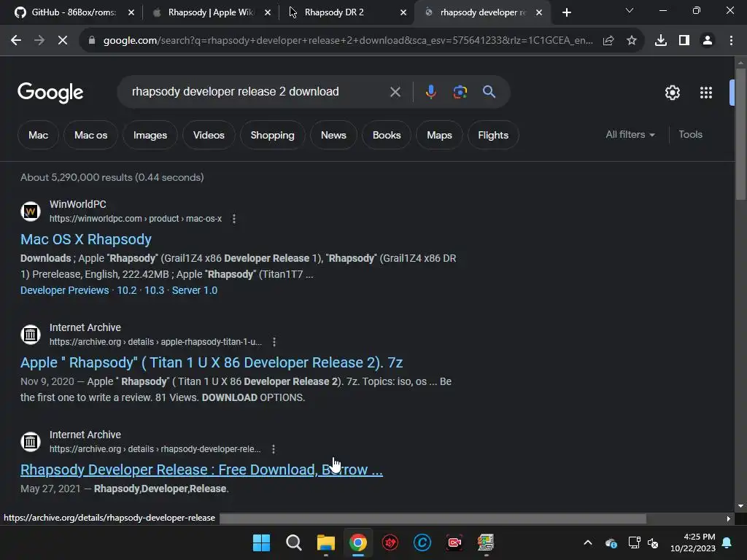This screenshot has height=560, width=747.
Task: Click the horizontal scrollbar thumb
Action: coord(433,518)
